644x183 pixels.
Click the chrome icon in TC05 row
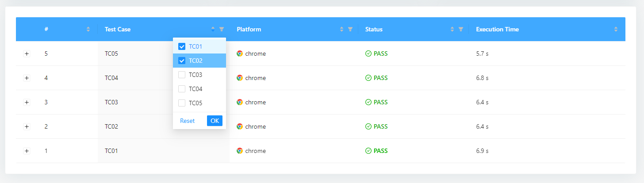tap(240, 53)
